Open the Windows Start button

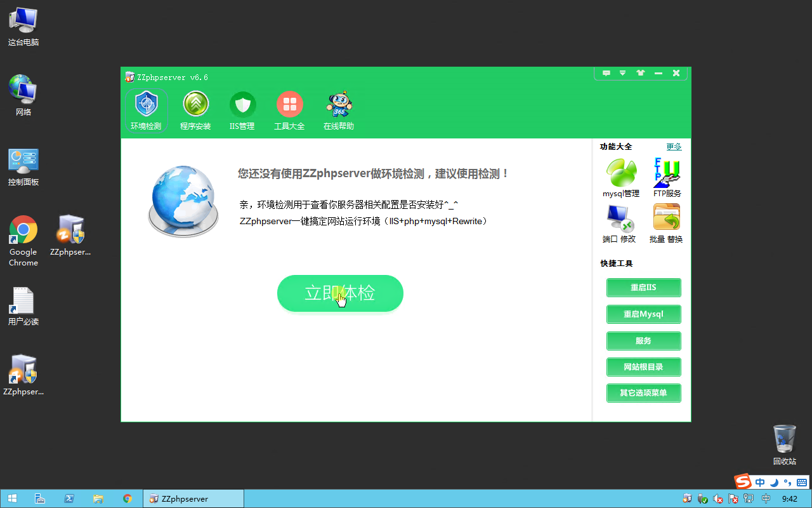coord(12,498)
